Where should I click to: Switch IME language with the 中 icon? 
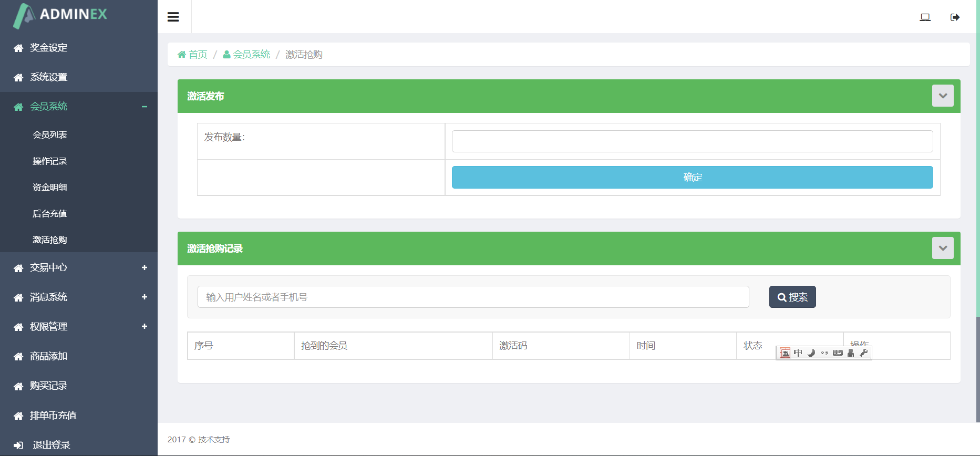[798, 353]
